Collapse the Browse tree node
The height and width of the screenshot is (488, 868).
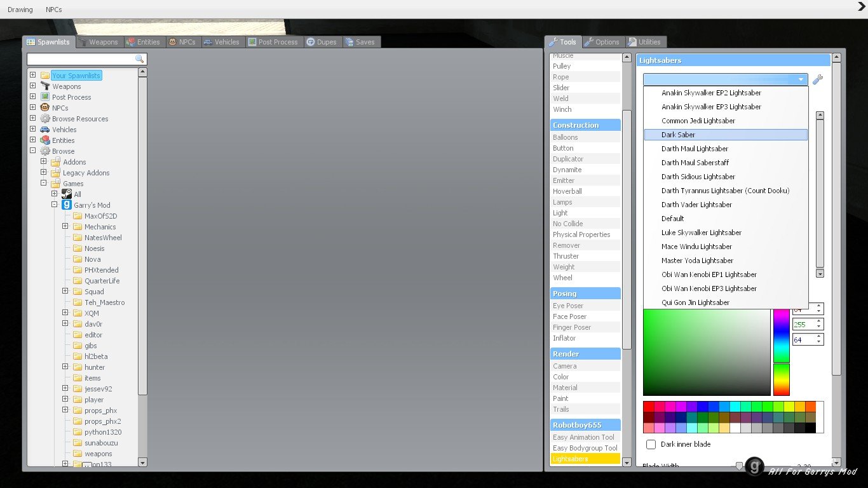32,151
